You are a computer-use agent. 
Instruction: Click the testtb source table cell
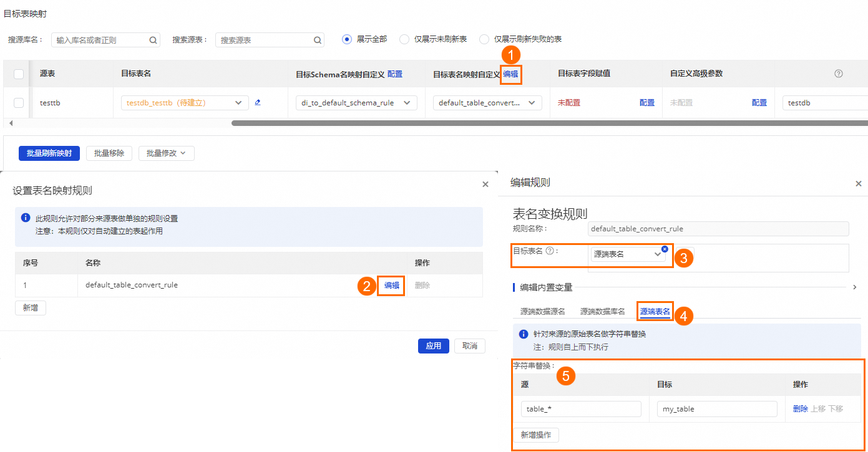tap(50, 103)
